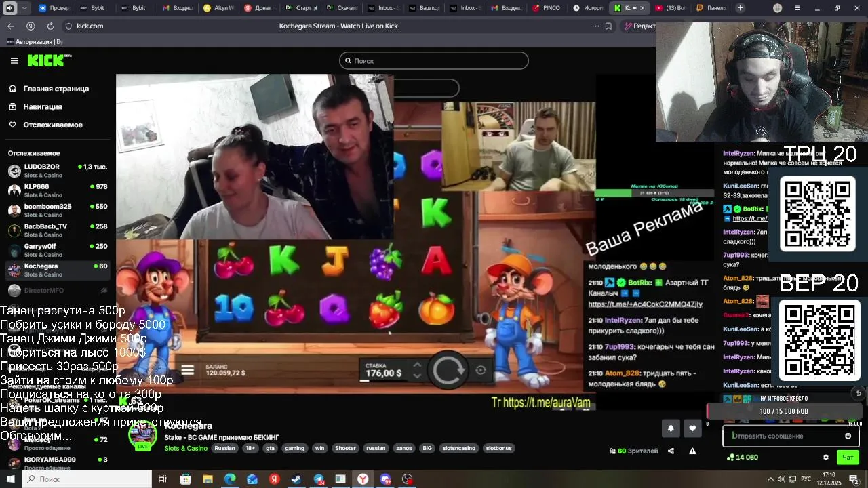Open Windows Start menu
Screen dimensions: 868x488
(x=9, y=479)
